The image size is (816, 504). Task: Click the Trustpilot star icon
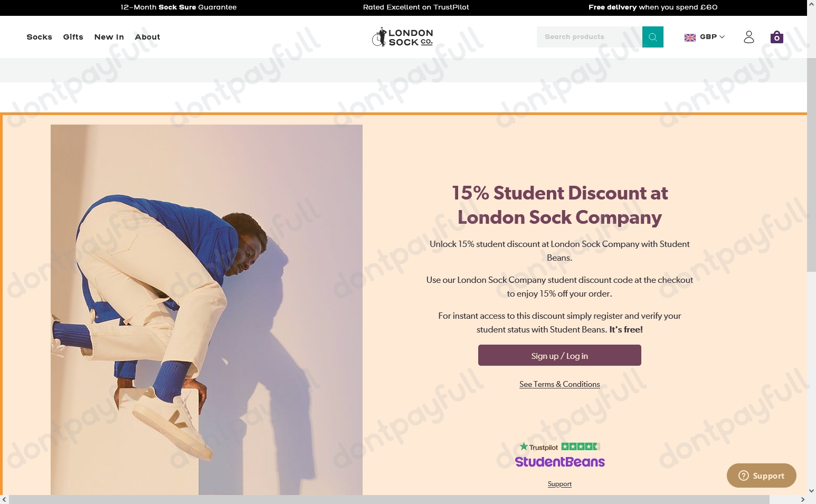point(525,446)
